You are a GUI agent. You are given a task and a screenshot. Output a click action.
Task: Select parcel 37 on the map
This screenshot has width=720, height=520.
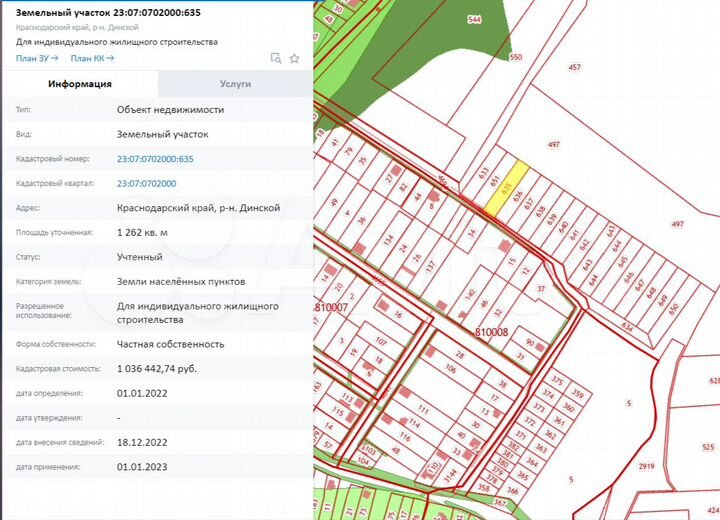click(x=541, y=288)
